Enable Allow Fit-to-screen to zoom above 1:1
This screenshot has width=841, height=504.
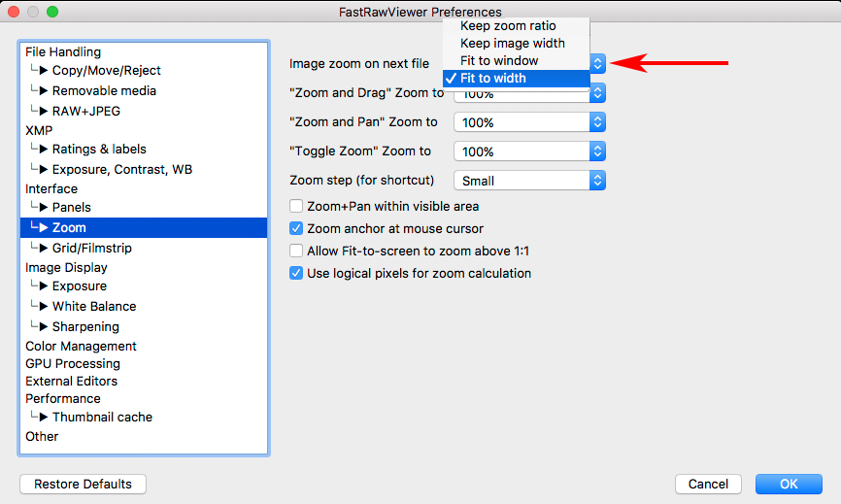297,251
